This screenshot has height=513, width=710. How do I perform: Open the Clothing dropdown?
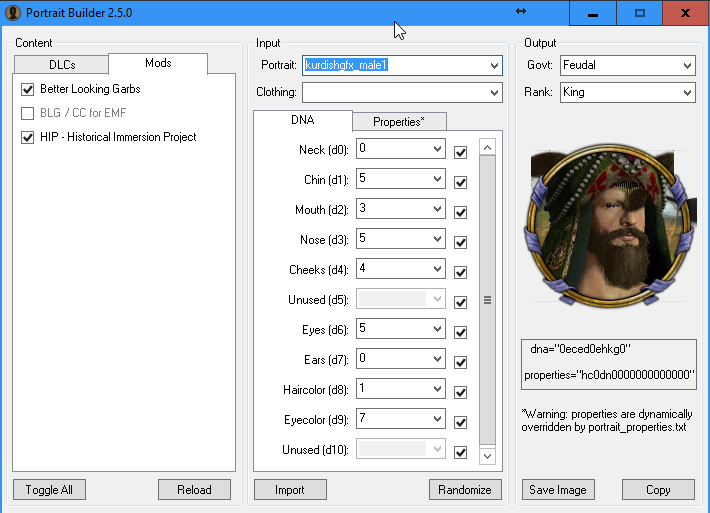[494, 93]
